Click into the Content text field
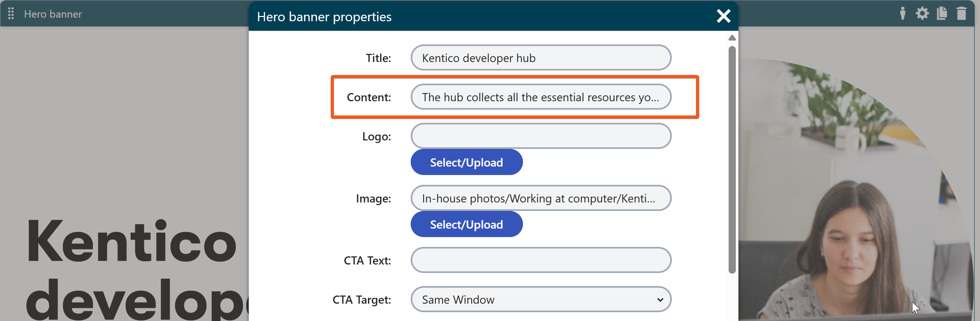 coord(541,97)
